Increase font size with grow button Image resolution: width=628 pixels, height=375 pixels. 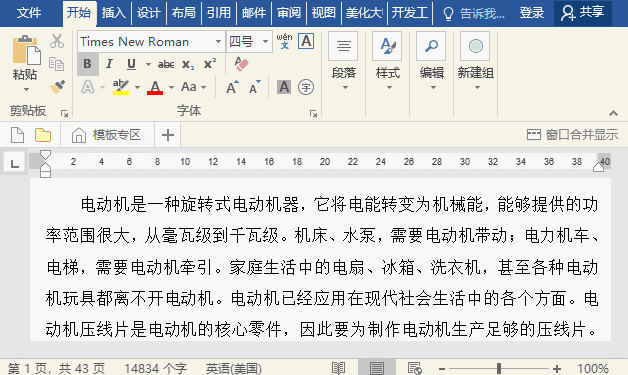point(232,87)
